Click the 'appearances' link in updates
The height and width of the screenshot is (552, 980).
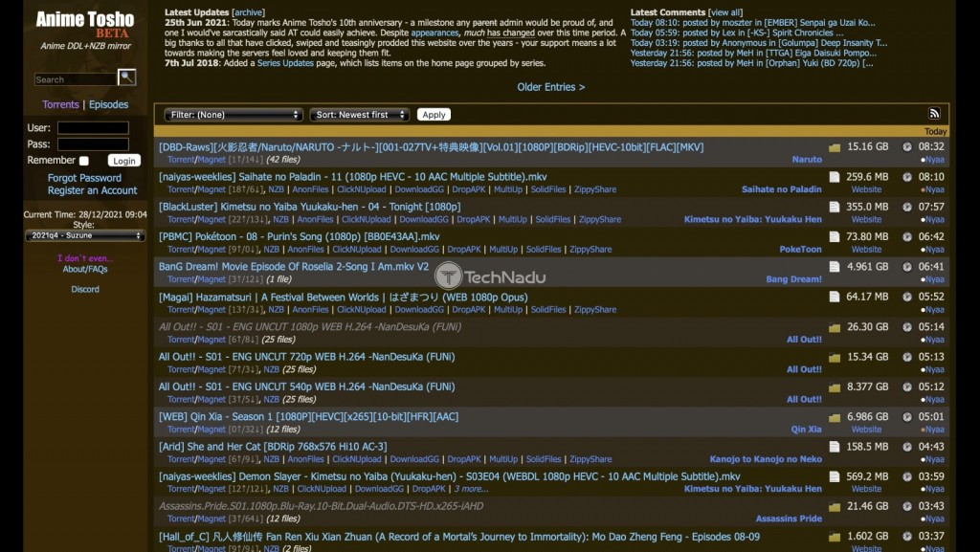point(434,33)
